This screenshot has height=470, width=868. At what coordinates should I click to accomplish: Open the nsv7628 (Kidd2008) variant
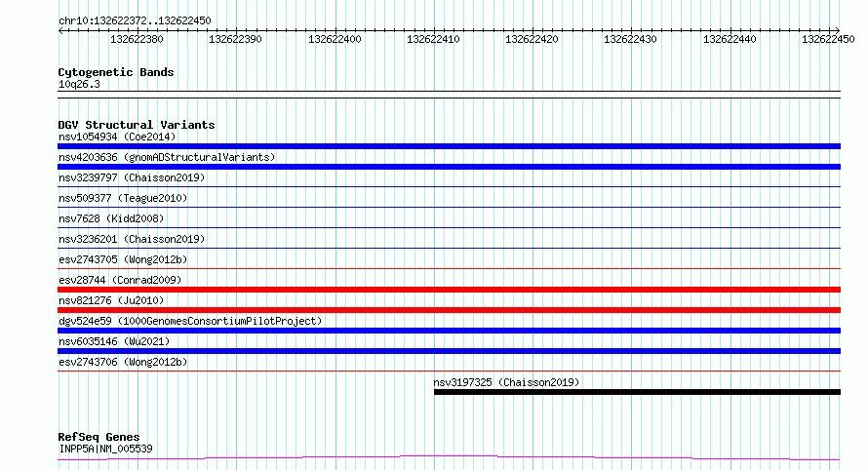111,218
